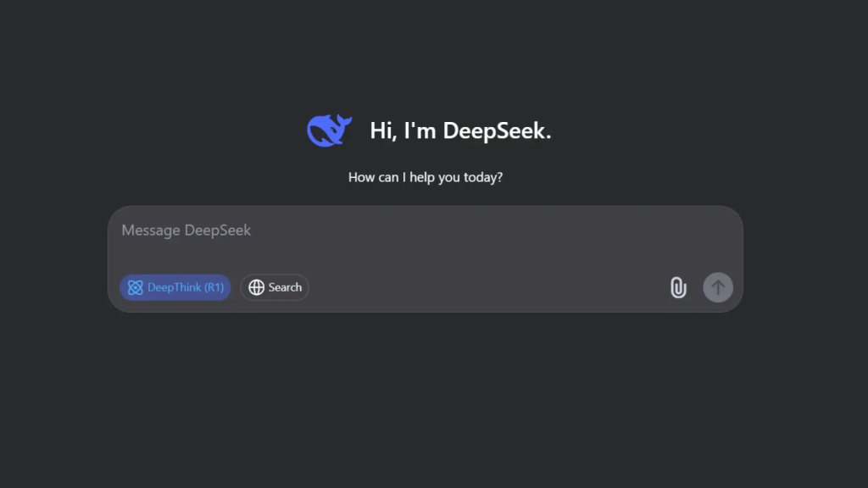Image resolution: width=868 pixels, height=488 pixels.
Task: Enable the Search web toggle
Action: pos(275,288)
